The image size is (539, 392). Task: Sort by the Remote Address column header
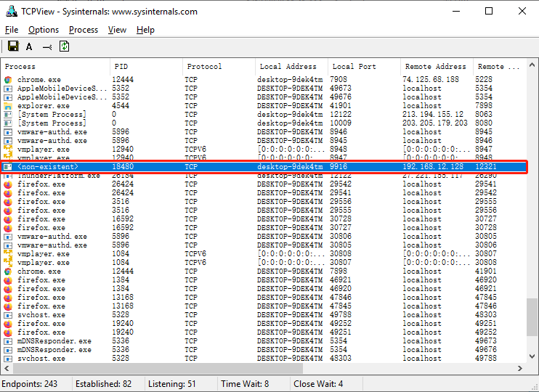pos(436,66)
